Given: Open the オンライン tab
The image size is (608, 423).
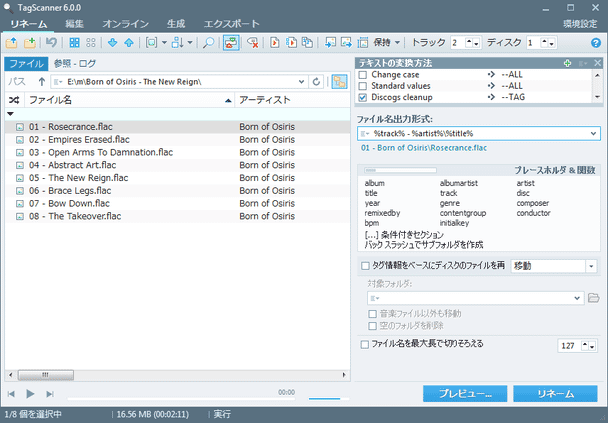Looking at the screenshot, I should [125, 24].
